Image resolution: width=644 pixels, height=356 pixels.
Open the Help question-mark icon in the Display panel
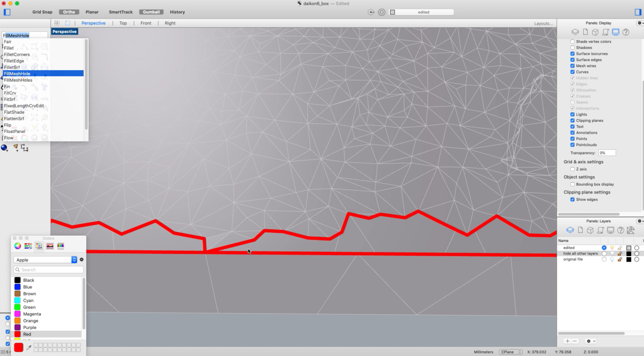point(626,32)
